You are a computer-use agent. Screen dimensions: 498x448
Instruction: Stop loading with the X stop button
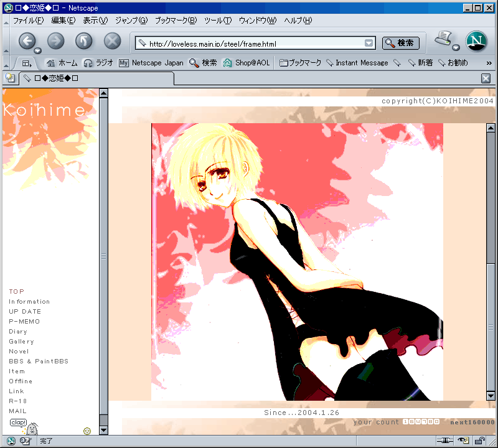(113, 41)
